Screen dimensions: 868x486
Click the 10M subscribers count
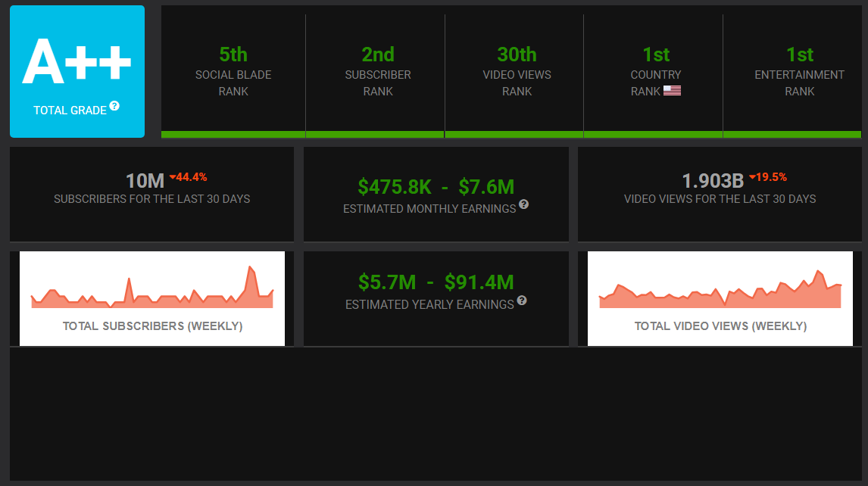tap(145, 181)
